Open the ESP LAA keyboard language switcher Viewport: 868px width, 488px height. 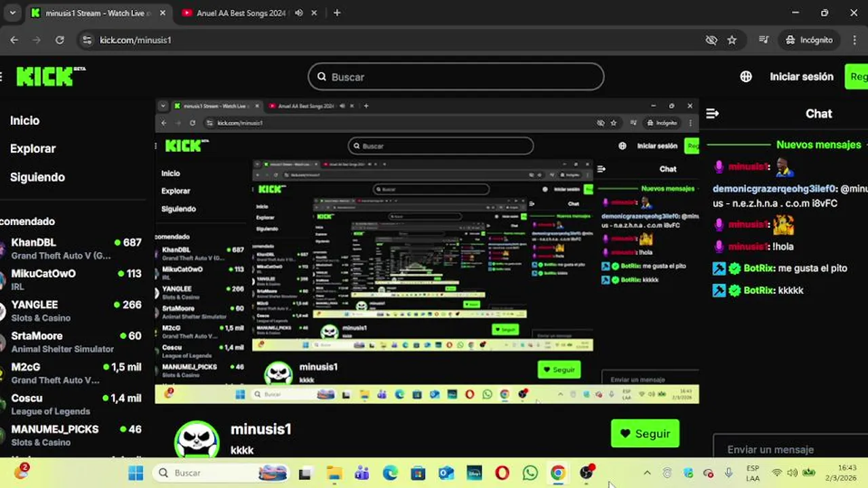click(x=753, y=473)
